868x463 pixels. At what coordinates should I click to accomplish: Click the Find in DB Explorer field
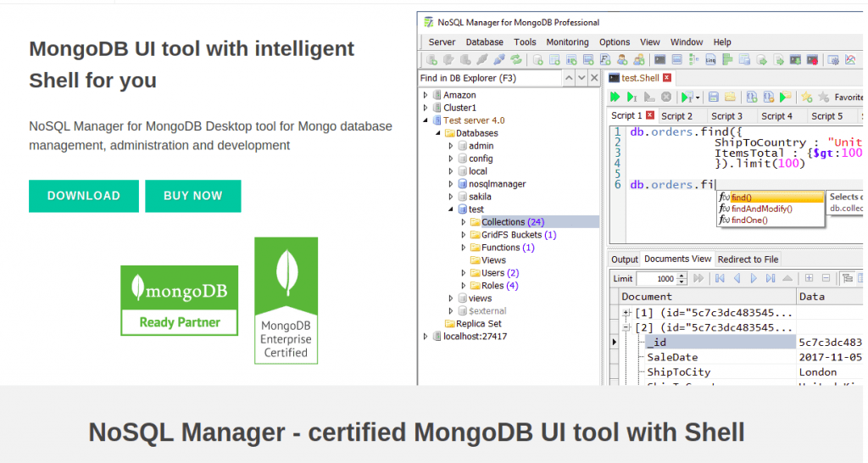490,78
